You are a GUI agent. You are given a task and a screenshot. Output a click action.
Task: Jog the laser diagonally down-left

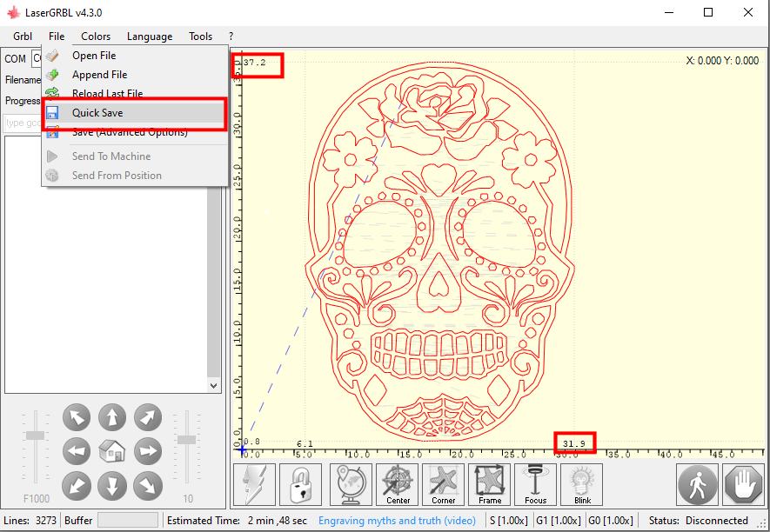77,486
